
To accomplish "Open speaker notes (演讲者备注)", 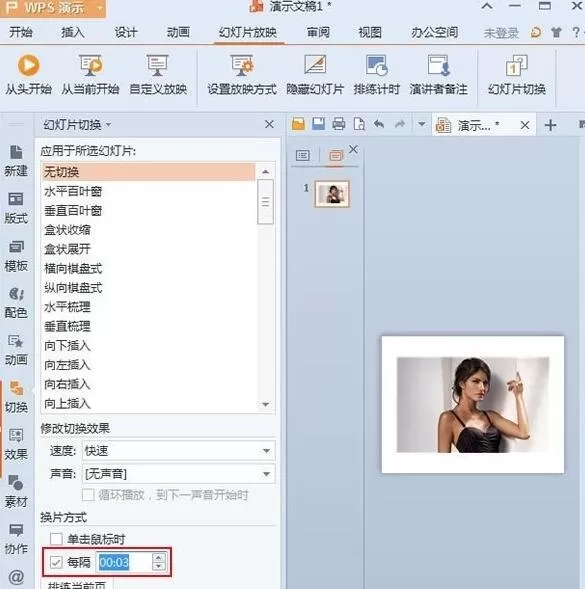I will click(438, 74).
